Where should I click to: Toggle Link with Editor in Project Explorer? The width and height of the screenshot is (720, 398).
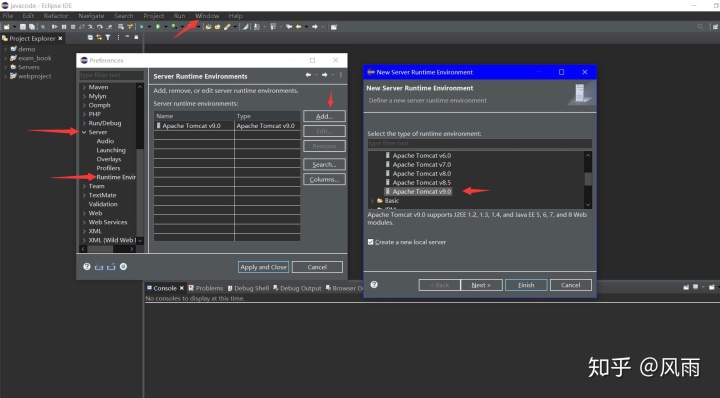pyautogui.click(x=99, y=38)
